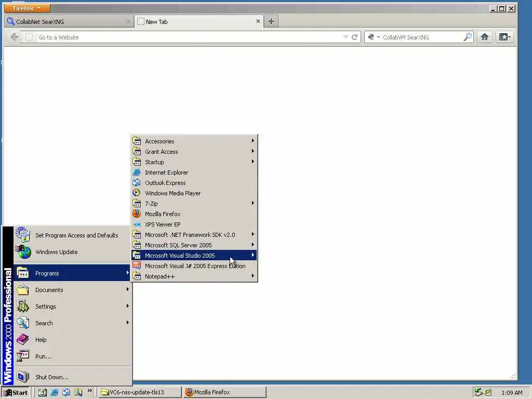The width and height of the screenshot is (532, 399).
Task: Click the Shut Down icon in Start menu
Action: (23, 377)
